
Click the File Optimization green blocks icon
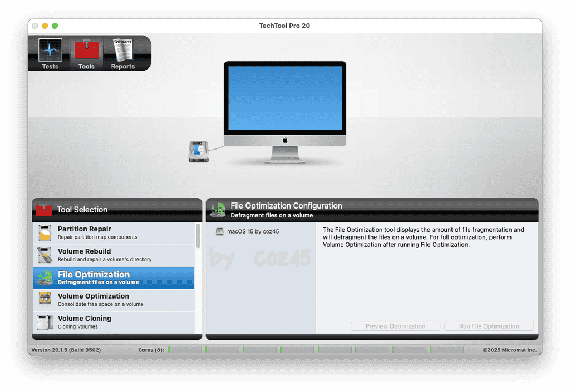click(45, 277)
